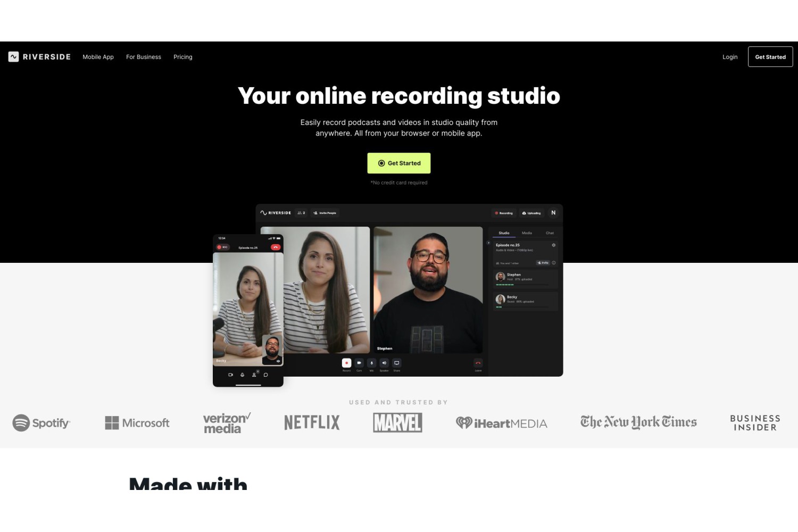The height and width of the screenshot is (532, 798).
Task: Click the 'You and 1 other' text
Action: pyautogui.click(x=509, y=263)
